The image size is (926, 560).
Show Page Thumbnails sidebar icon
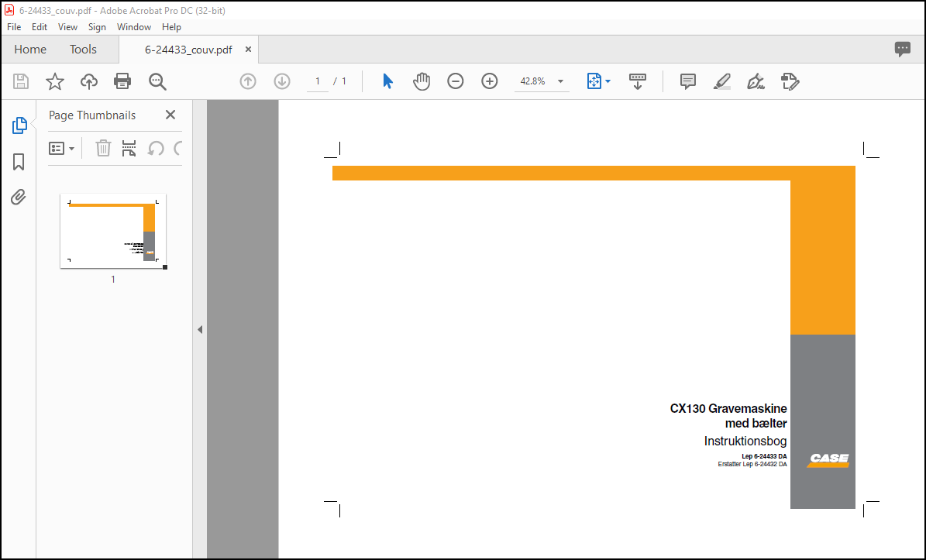tap(19, 125)
